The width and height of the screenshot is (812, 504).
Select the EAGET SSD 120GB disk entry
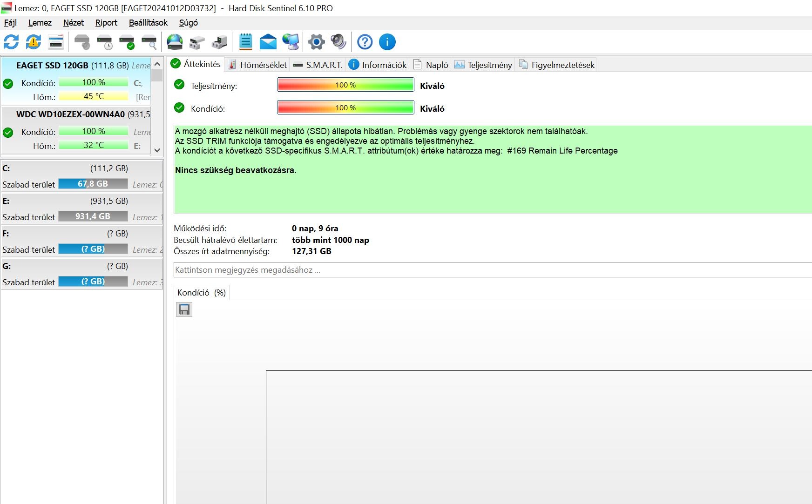[x=76, y=81]
